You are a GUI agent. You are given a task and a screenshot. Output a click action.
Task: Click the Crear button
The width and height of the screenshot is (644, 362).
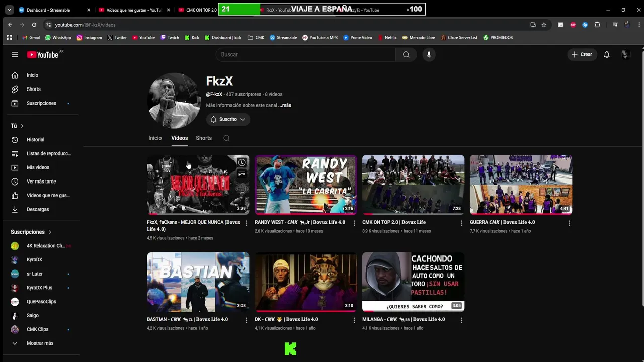point(582,54)
